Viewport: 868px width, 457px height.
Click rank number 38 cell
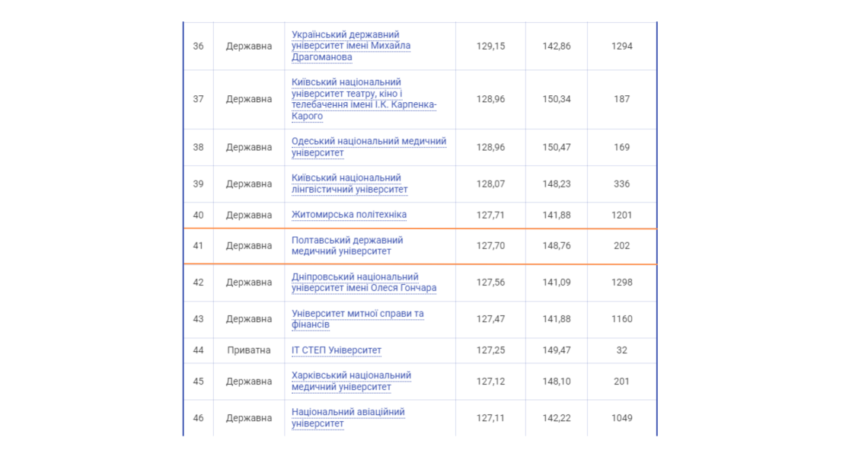(x=198, y=147)
